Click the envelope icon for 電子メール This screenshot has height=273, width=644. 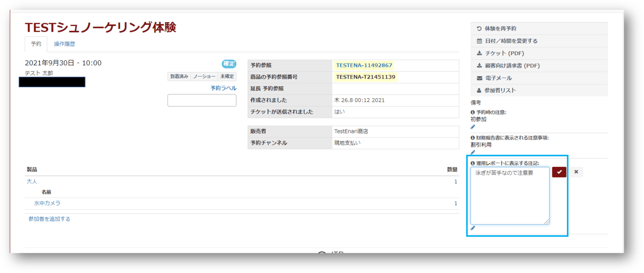tap(479, 78)
